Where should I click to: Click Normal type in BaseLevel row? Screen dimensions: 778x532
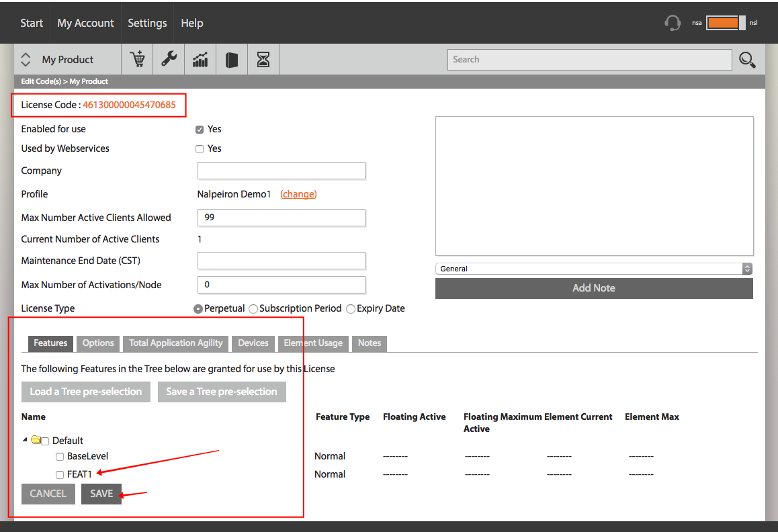(x=330, y=456)
